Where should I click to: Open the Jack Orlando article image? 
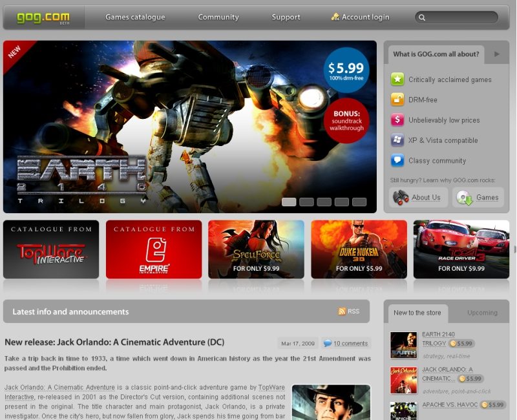331,402
